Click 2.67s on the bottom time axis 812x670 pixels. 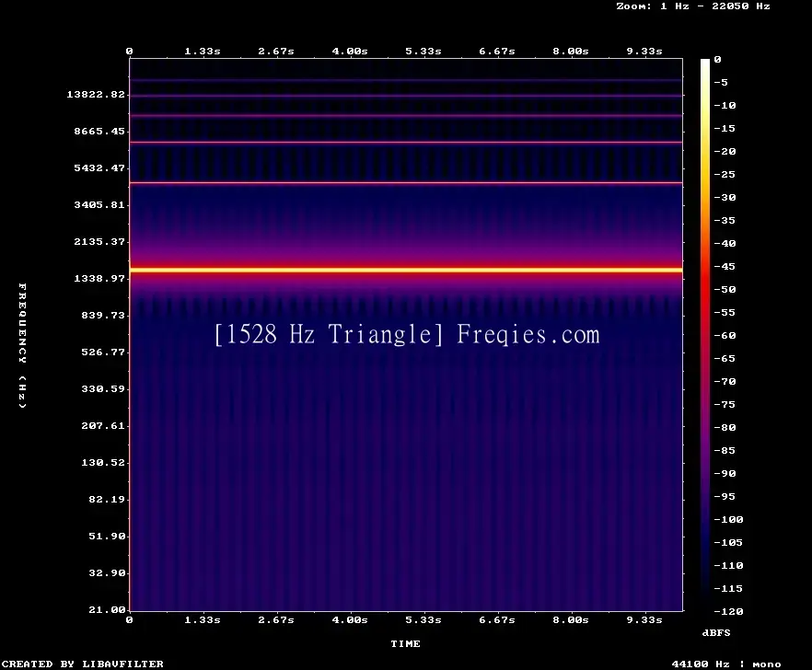276,619
